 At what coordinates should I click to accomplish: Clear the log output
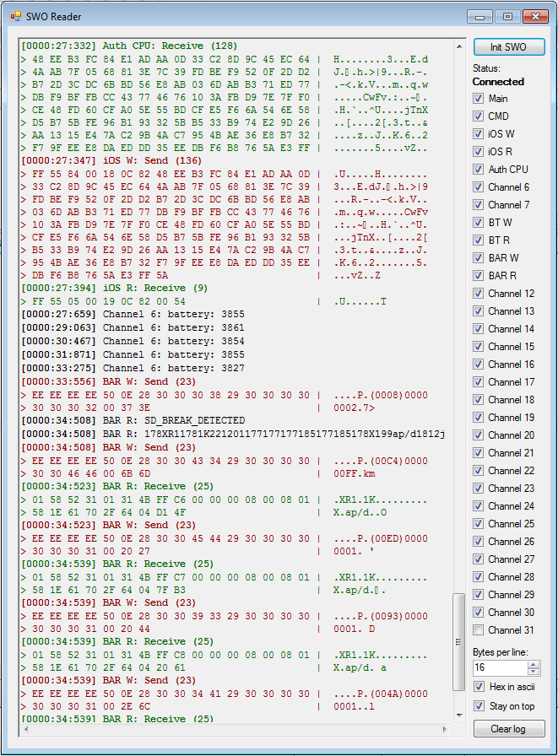[509, 728]
